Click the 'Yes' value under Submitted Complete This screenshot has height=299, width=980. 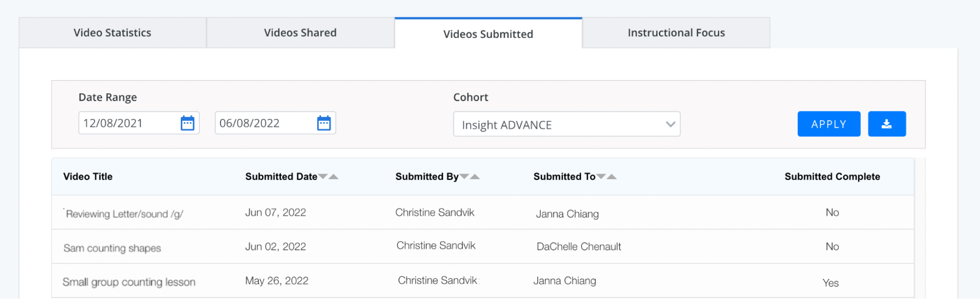(830, 283)
